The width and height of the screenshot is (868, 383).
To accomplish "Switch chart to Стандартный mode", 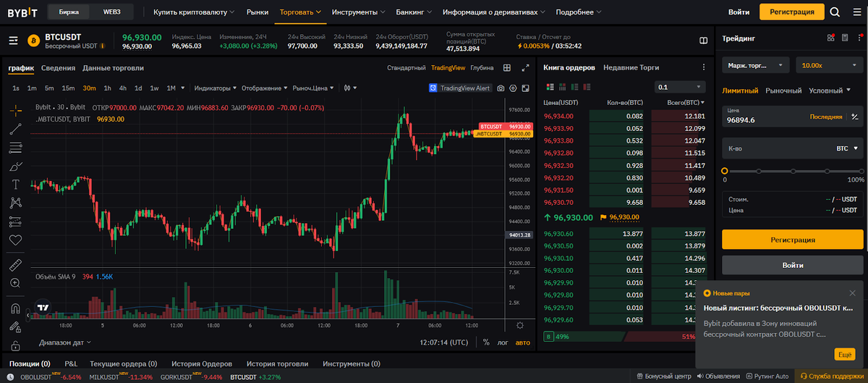I will click(x=407, y=68).
